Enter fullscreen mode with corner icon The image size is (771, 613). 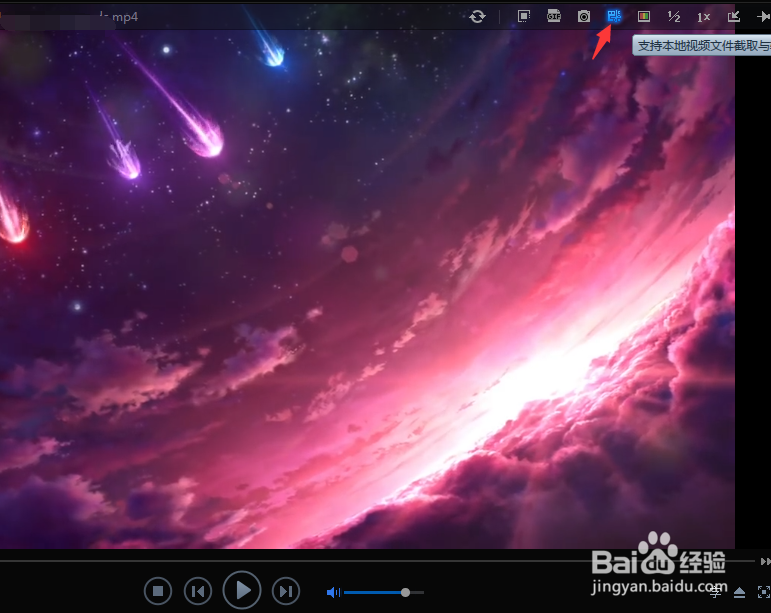(x=764, y=592)
